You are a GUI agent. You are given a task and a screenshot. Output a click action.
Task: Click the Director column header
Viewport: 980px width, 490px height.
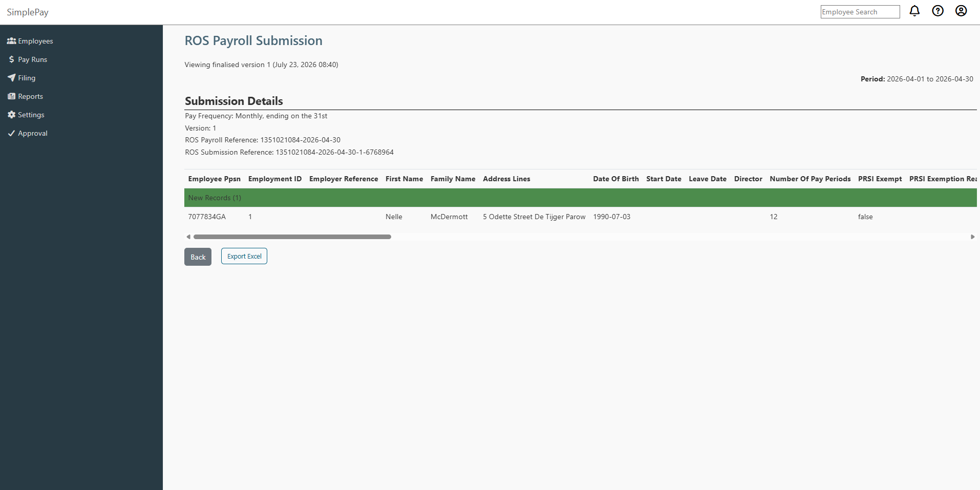pyautogui.click(x=748, y=179)
